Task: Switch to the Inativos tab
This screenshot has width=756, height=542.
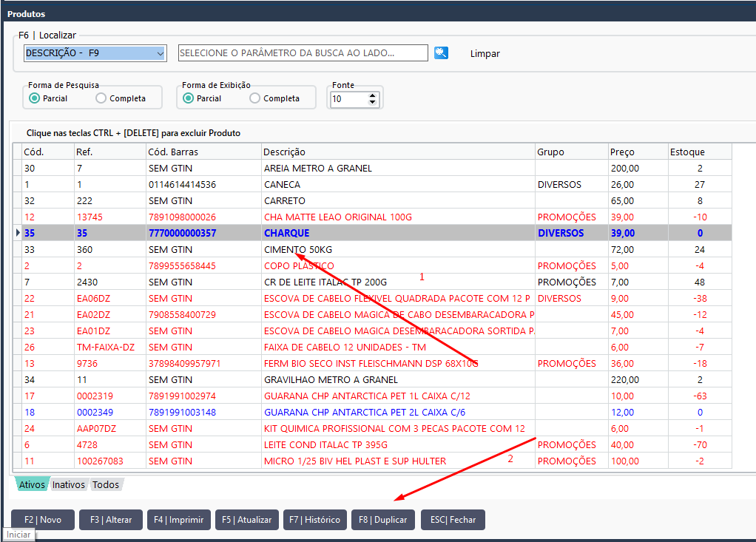Action: click(69, 484)
